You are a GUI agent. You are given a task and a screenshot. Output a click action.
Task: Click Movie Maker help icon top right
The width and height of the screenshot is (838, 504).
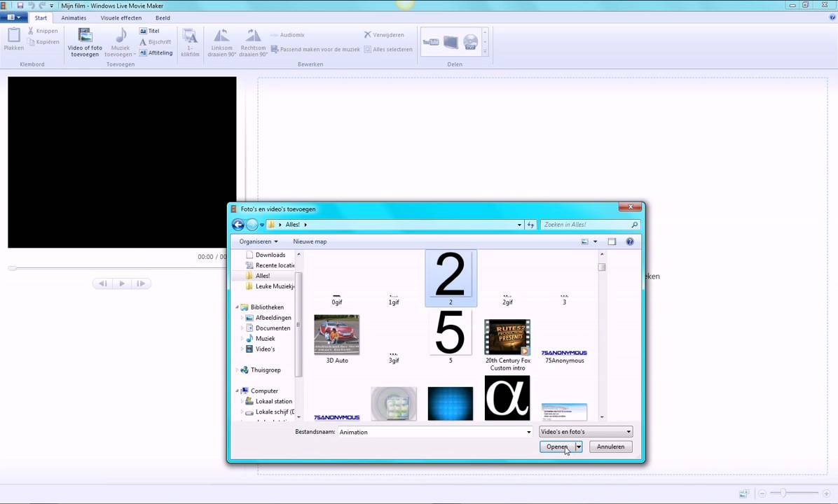pos(832,17)
